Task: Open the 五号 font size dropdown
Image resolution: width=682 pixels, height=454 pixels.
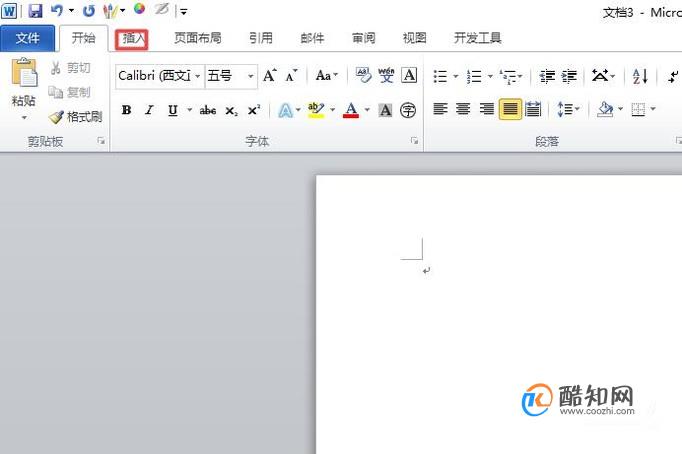Action: tap(251, 76)
